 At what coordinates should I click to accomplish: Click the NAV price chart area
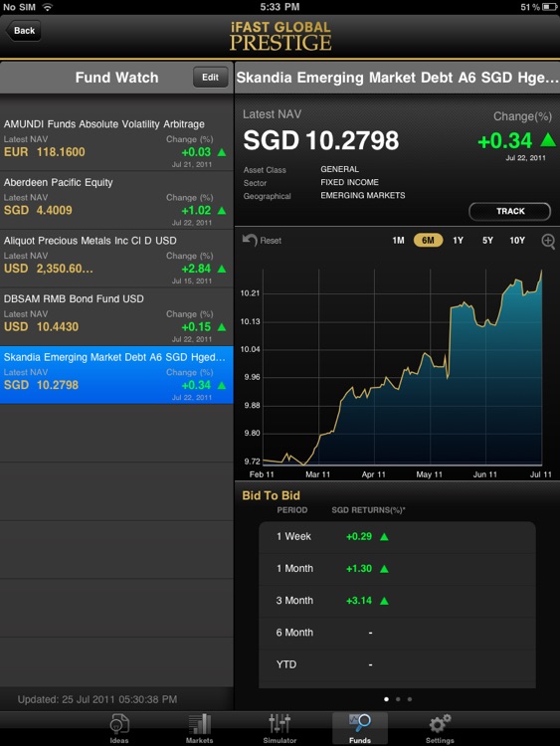(402, 367)
